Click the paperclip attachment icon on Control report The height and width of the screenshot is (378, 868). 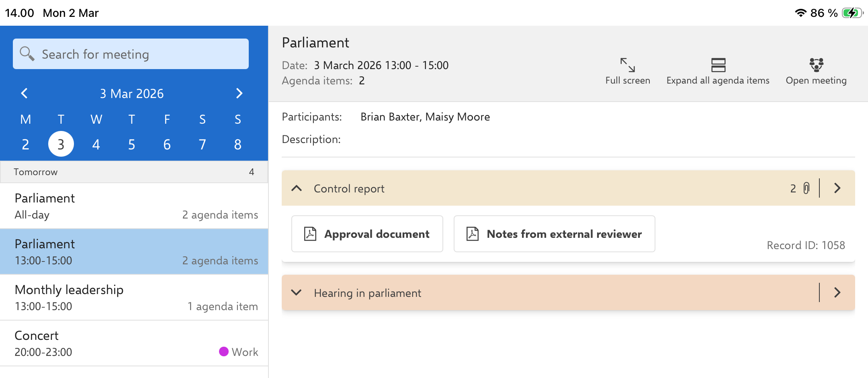(x=806, y=188)
